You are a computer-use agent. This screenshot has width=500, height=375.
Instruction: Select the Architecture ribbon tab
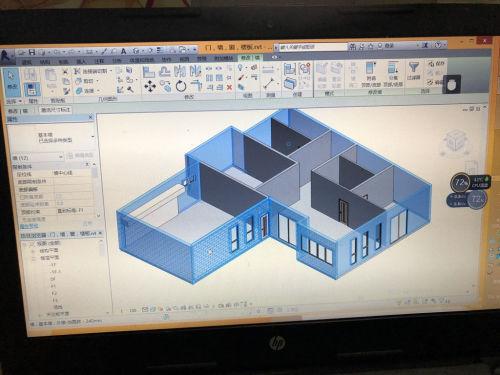pyautogui.click(x=27, y=62)
